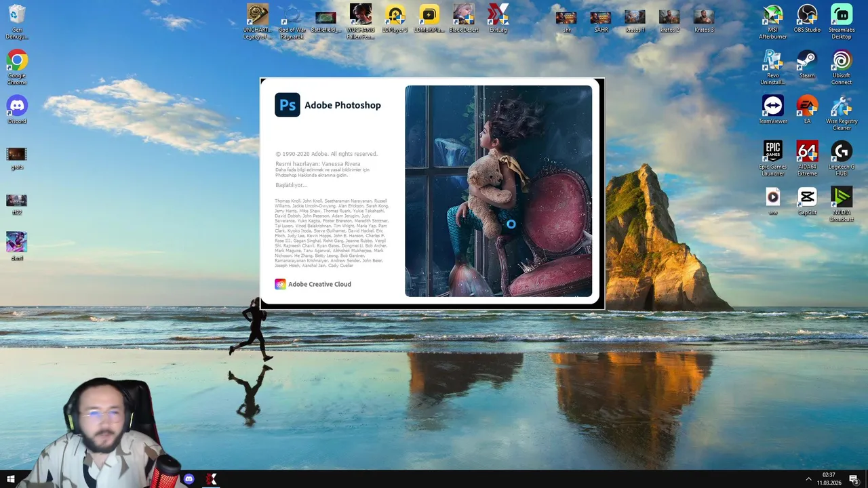Select the Streamlabs Desktop icon

tap(842, 14)
